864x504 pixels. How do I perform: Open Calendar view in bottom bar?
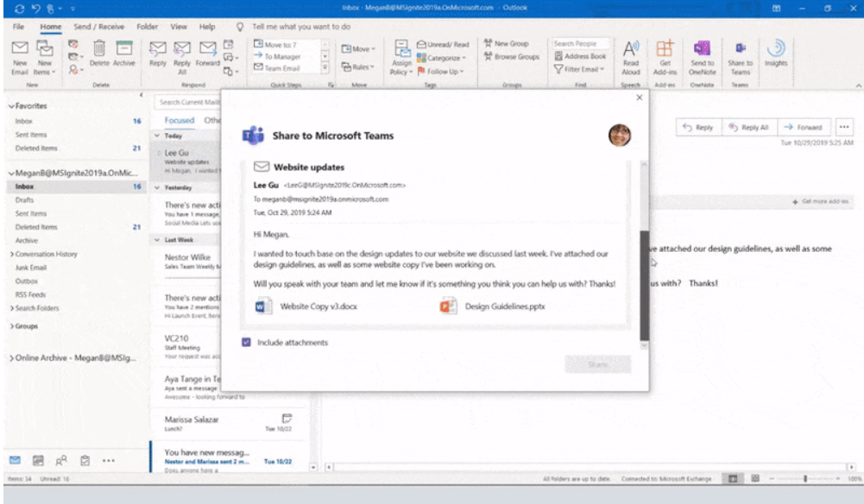point(38,461)
